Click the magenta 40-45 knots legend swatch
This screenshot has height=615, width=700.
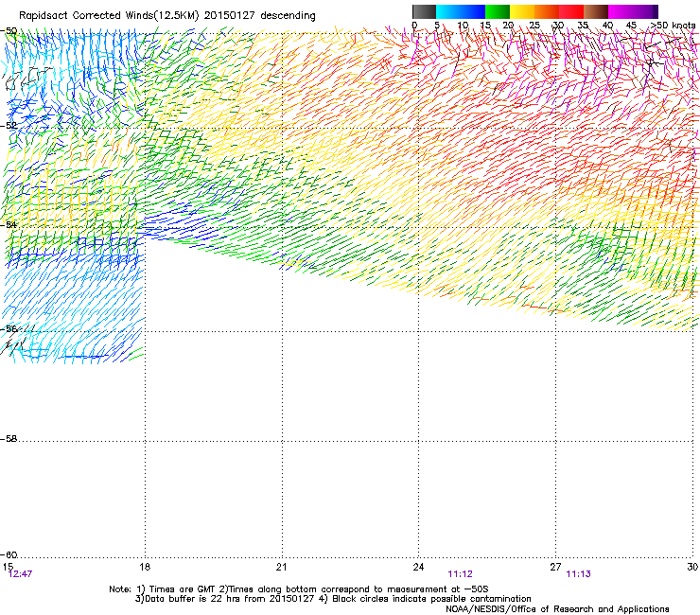pos(621,11)
